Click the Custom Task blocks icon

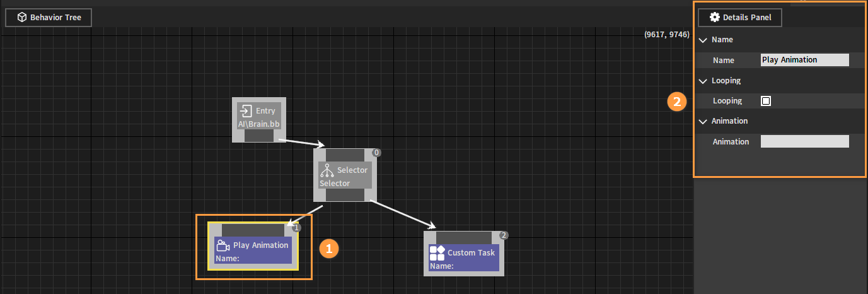[437, 253]
